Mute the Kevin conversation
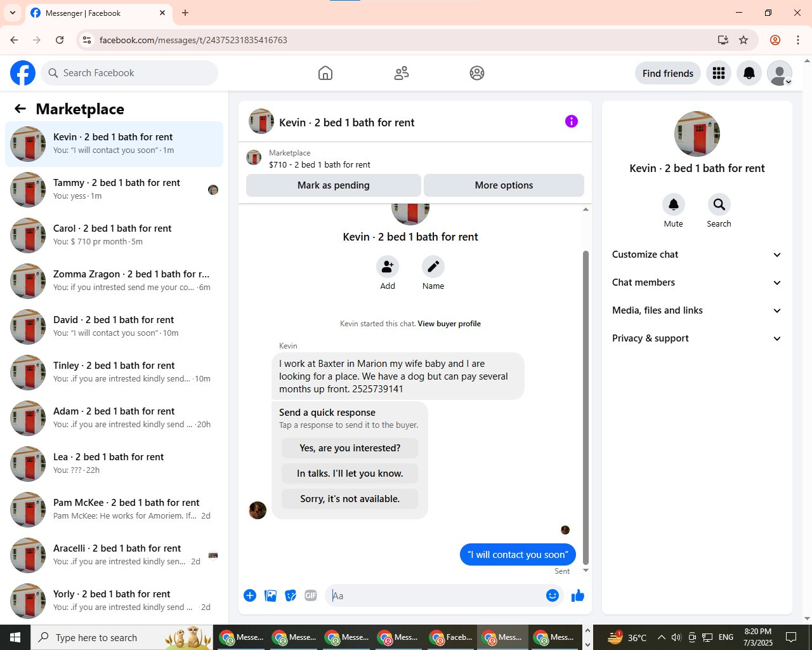The width and height of the screenshot is (812, 650). [x=674, y=204]
